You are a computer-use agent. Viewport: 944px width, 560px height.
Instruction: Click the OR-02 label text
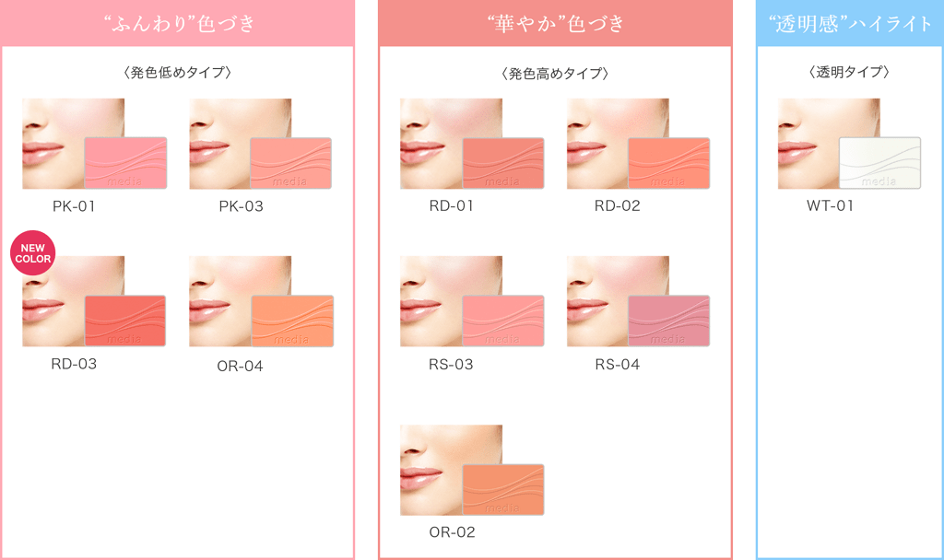coord(452,532)
